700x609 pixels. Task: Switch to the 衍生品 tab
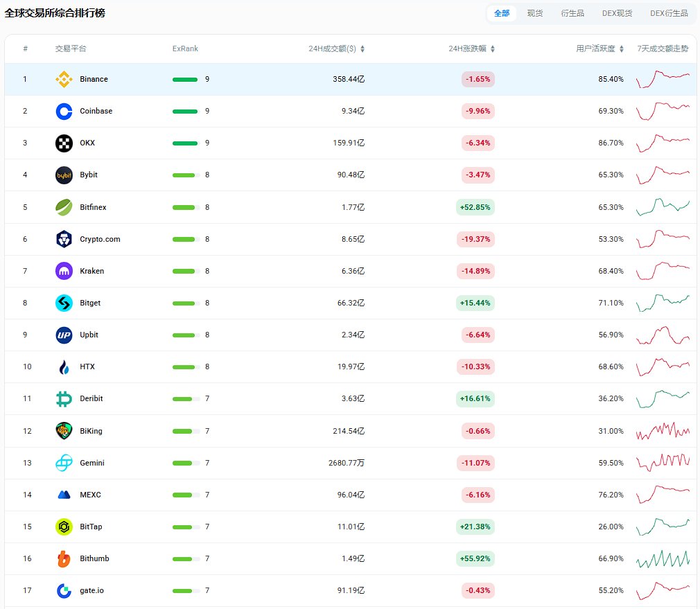click(x=572, y=13)
